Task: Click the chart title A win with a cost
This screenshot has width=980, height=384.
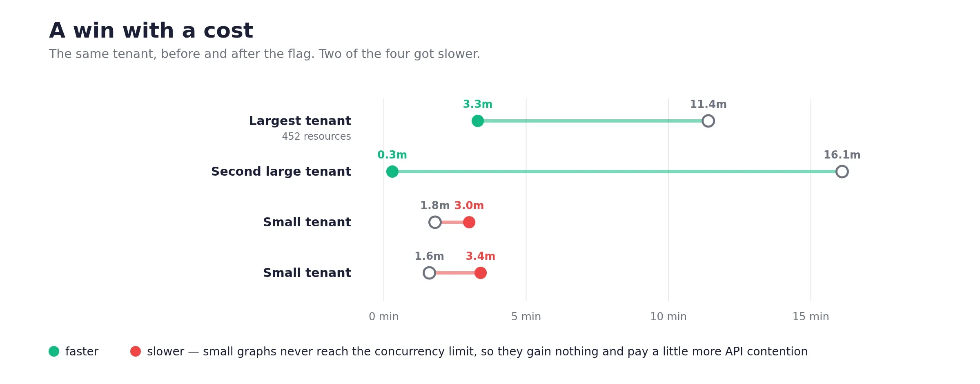Action: point(151,31)
